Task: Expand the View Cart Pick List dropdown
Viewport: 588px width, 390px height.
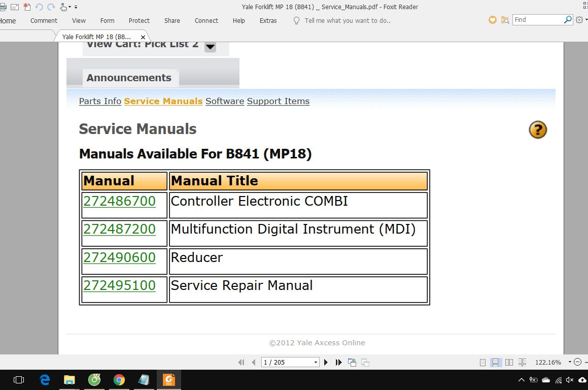Action: point(210,47)
